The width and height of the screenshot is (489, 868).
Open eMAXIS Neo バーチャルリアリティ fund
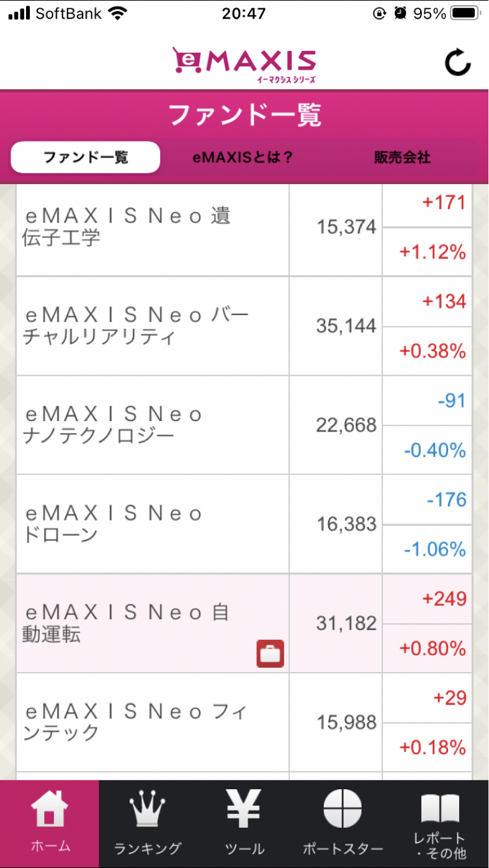click(135, 326)
